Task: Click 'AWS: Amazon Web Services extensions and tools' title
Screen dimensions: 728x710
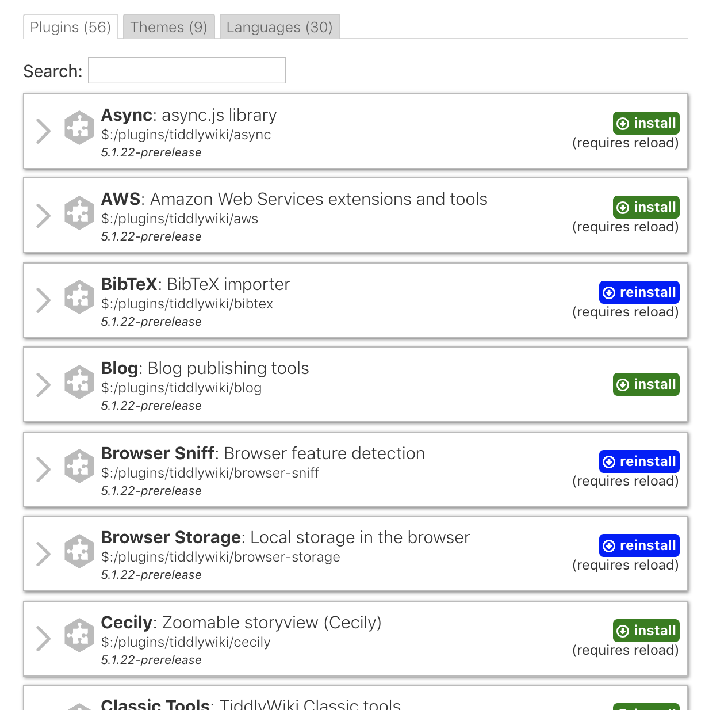Action: (294, 199)
